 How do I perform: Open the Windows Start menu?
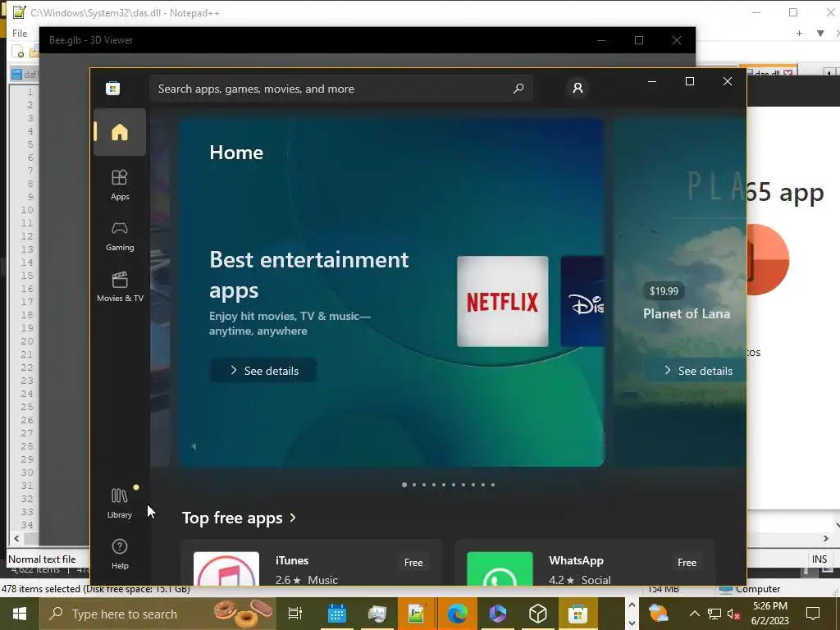pyautogui.click(x=20, y=614)
